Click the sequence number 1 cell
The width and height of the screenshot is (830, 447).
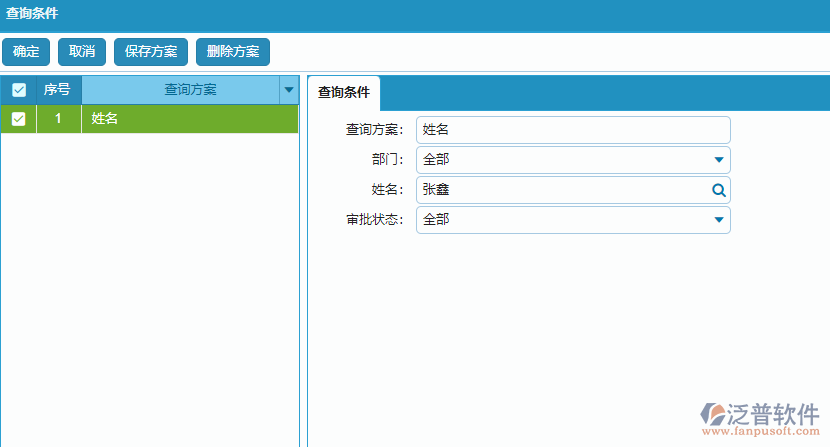58,119
